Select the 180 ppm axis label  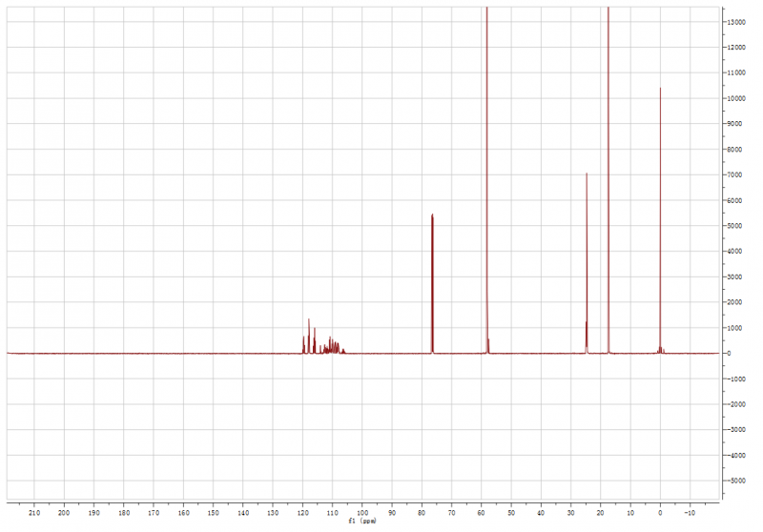tap(124, 513)
